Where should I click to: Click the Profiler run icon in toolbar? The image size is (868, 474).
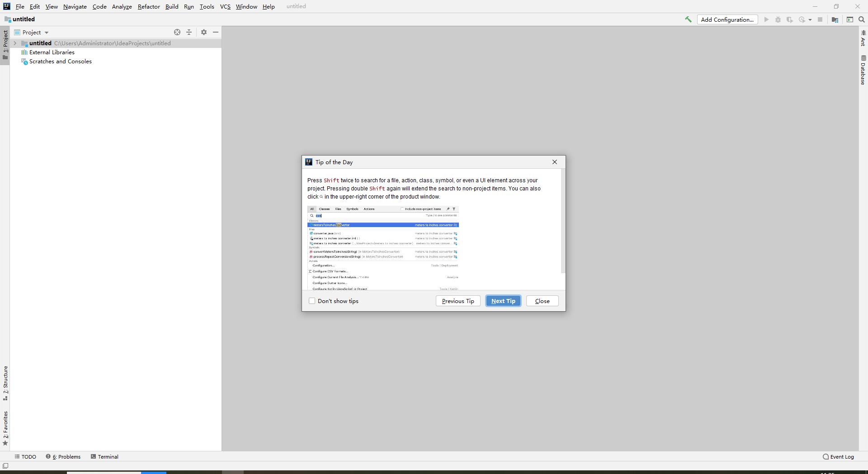pyautogui.click(x=802, y=19)
